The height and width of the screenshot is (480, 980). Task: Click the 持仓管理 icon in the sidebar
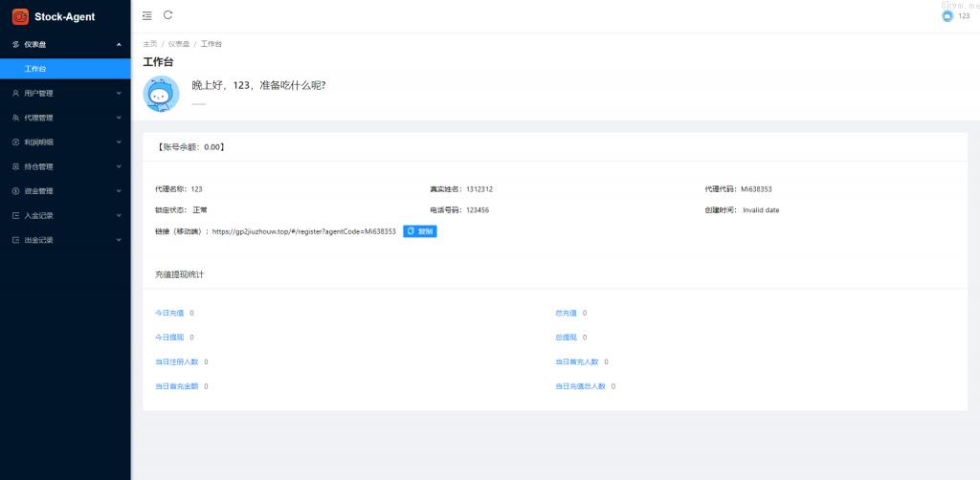[x=15, y=166]
